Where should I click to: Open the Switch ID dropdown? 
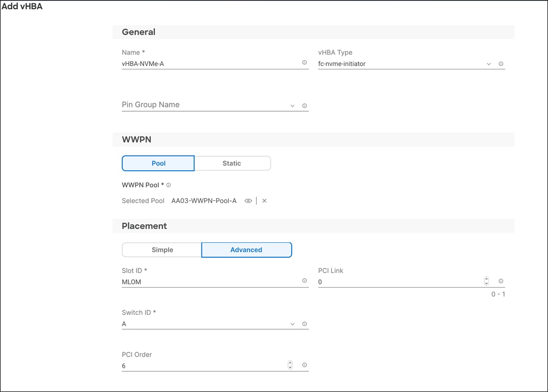click(292, 324)
